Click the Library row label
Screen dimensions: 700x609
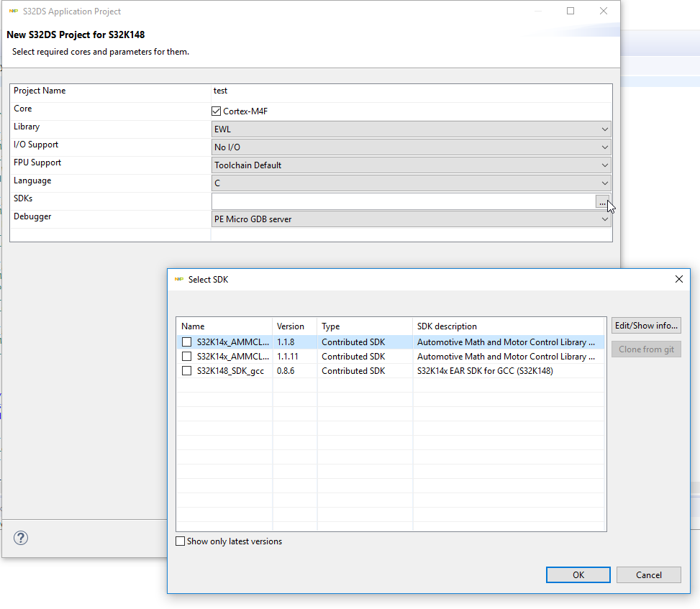click(x=27, y=127)
